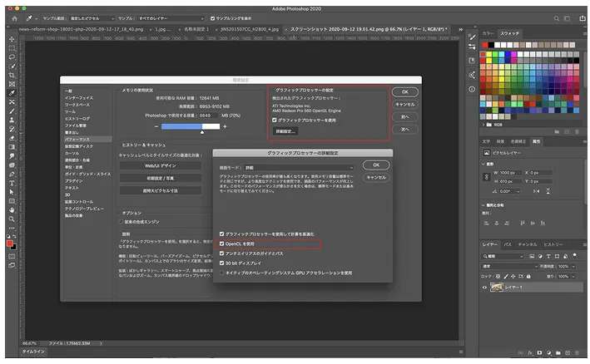Toggle グラフィックプロセッサーを使用 checkbox

[x=275, y=121]
